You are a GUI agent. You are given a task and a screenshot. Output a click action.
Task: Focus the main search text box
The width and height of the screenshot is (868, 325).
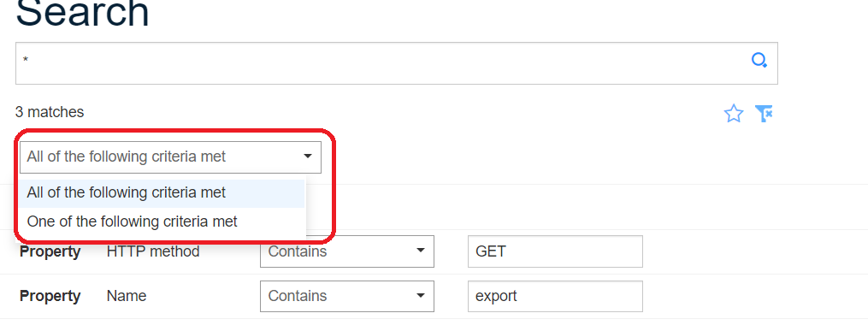[396, 63]
